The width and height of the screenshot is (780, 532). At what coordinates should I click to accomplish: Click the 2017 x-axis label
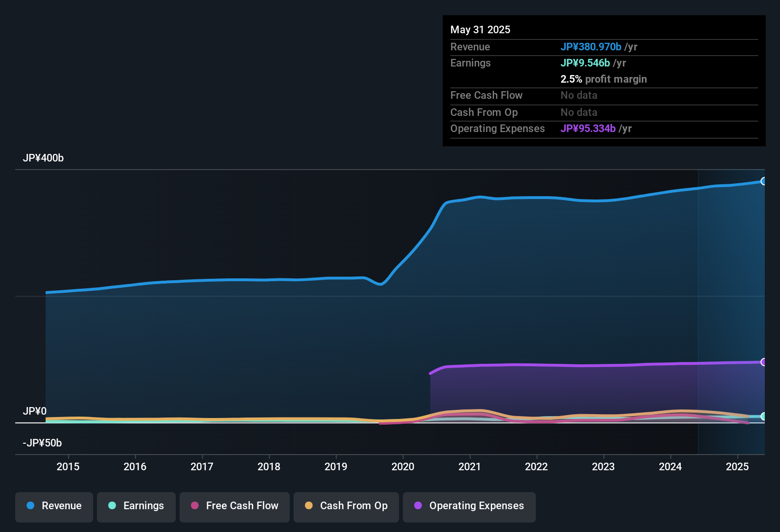pyautogui.click(x=202, y=466)
